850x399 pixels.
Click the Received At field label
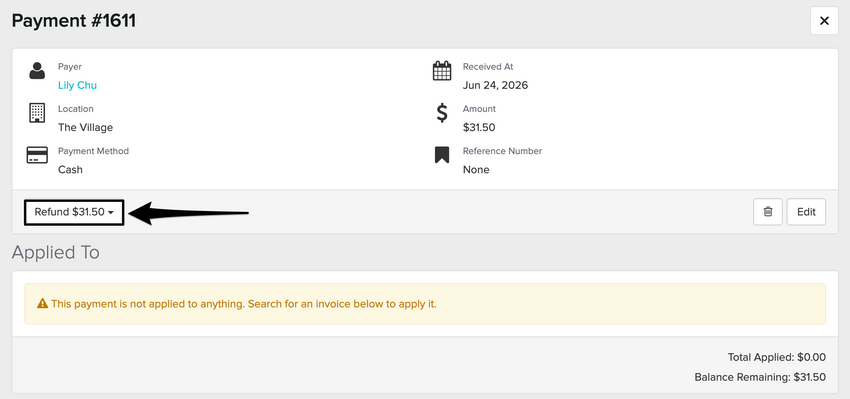click(x=488, y=67)
